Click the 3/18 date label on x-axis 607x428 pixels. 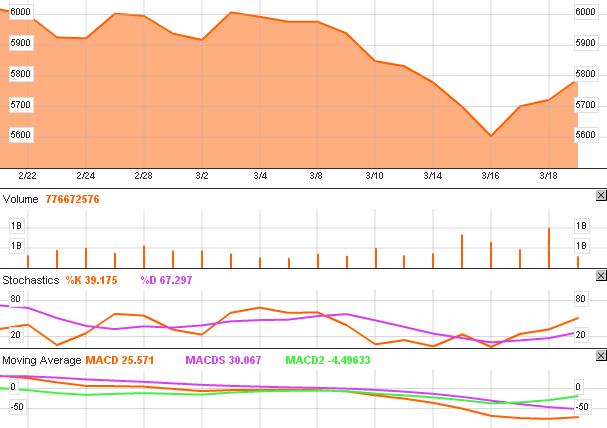pyautogui.click(x=548, y=176)
